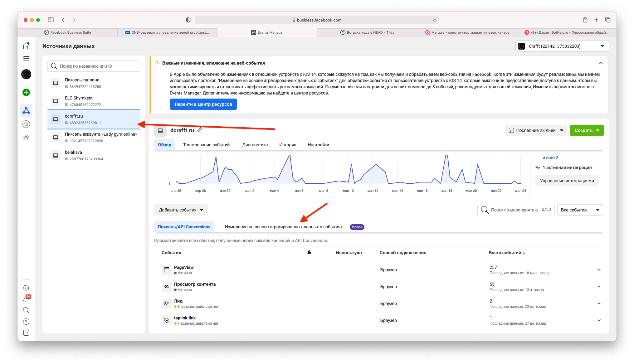This screenshot has width=634, height=364.
Task: Select Пиксель таплинк data source
Action: click(94, 83)
